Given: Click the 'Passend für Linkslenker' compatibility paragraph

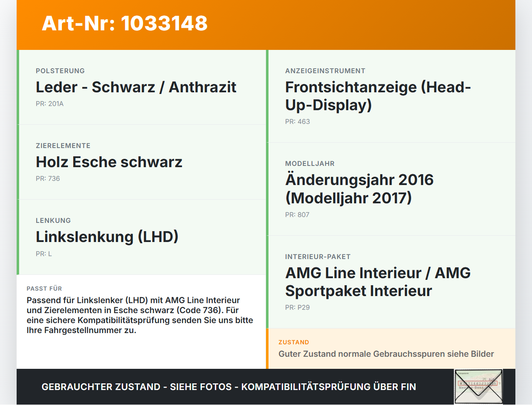Looking at the screenshot, I should (x=140, y=315).
